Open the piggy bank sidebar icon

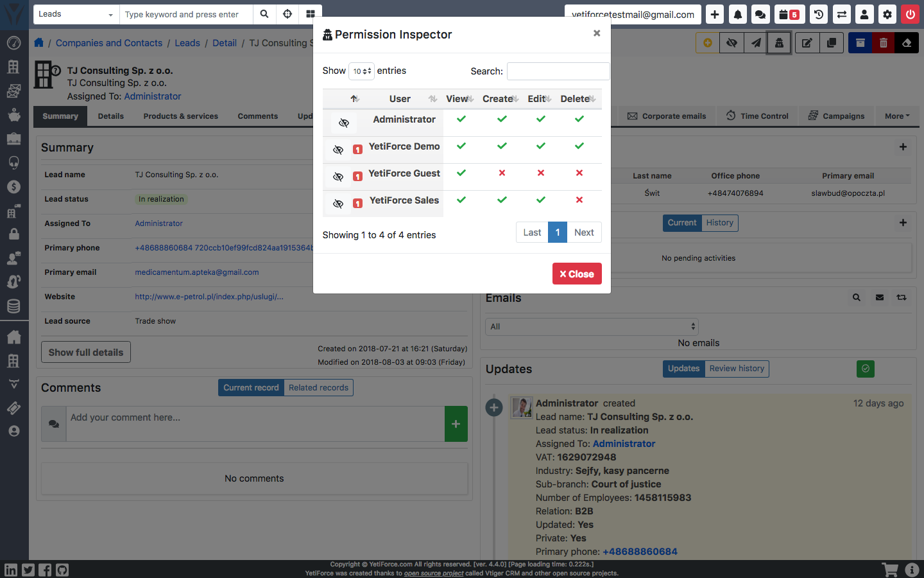coord(14,115)
